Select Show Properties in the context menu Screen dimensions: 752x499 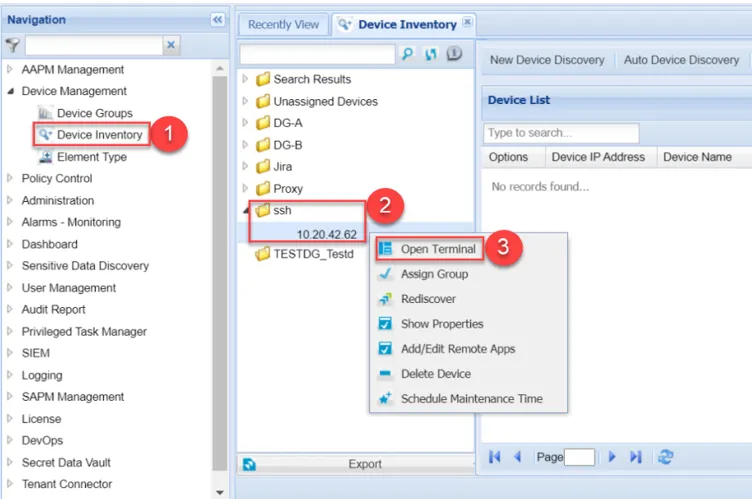tap(442, 324)
